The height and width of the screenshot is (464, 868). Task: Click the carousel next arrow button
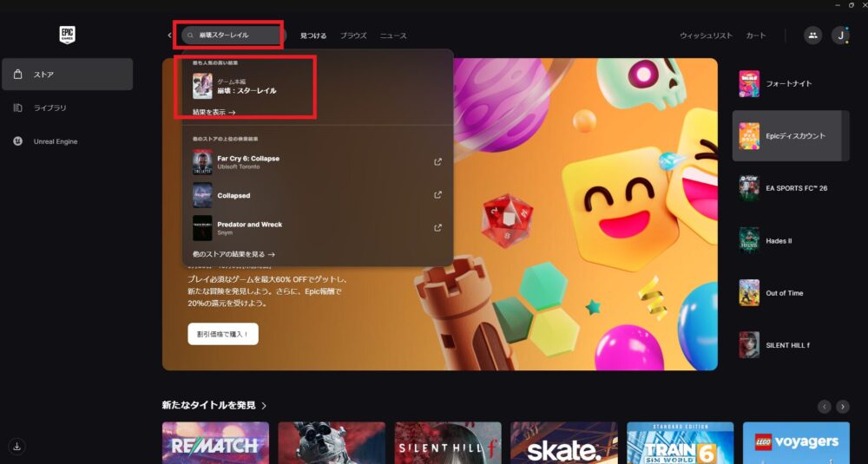point(843,406)
